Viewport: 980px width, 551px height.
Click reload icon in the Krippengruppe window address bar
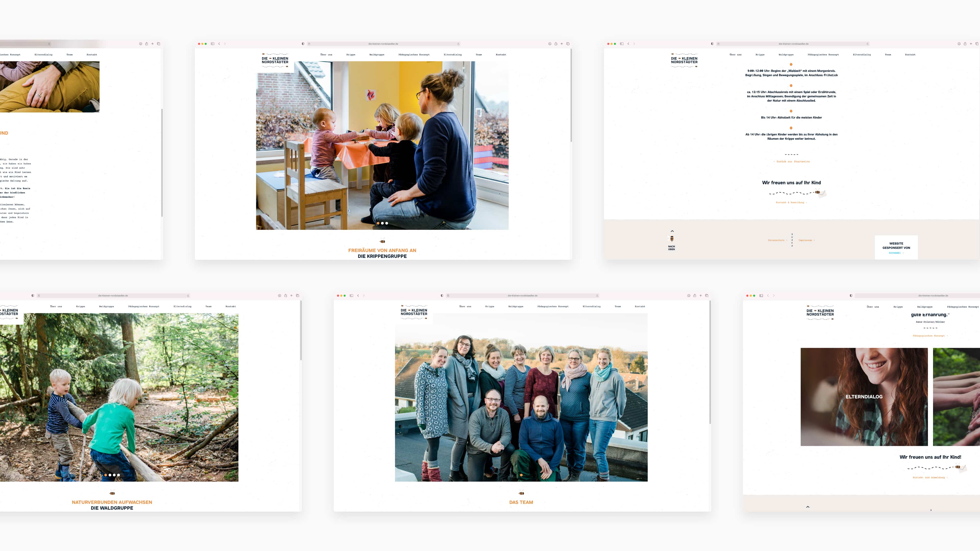click(x=458, y=44)
